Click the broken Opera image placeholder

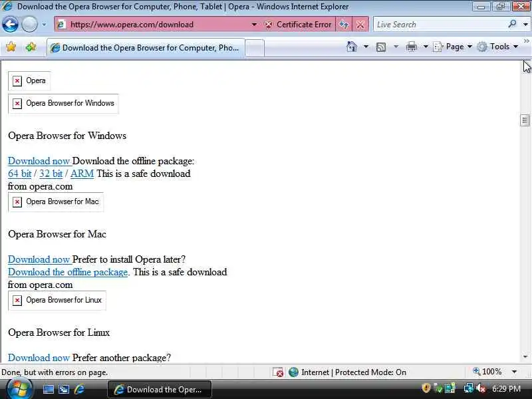coord(29,80)
